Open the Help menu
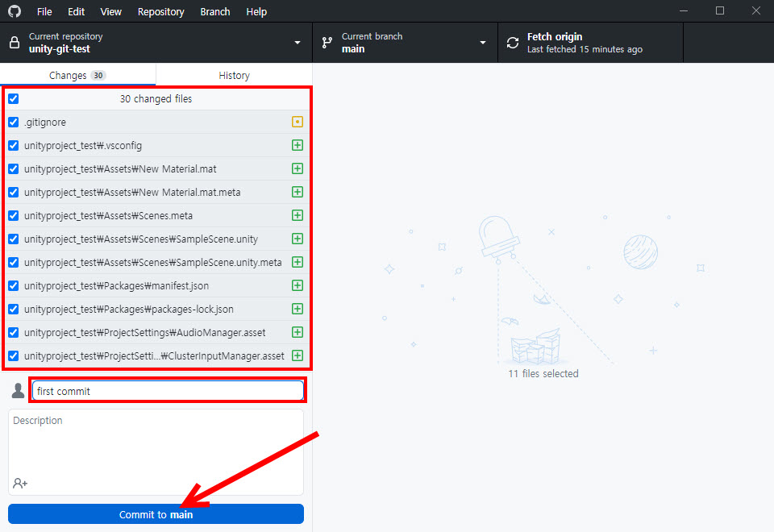 tap(256, 11)
